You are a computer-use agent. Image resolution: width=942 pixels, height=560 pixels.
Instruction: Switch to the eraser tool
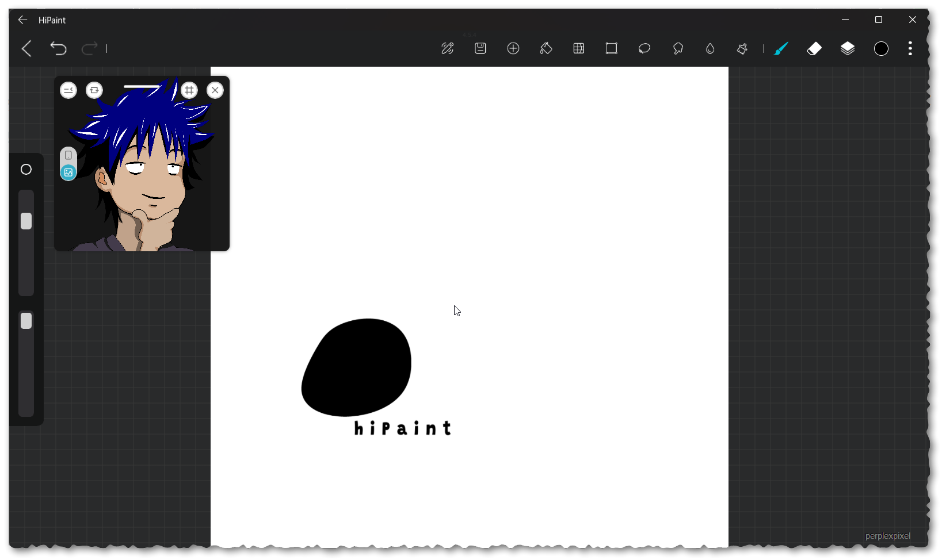814,49
